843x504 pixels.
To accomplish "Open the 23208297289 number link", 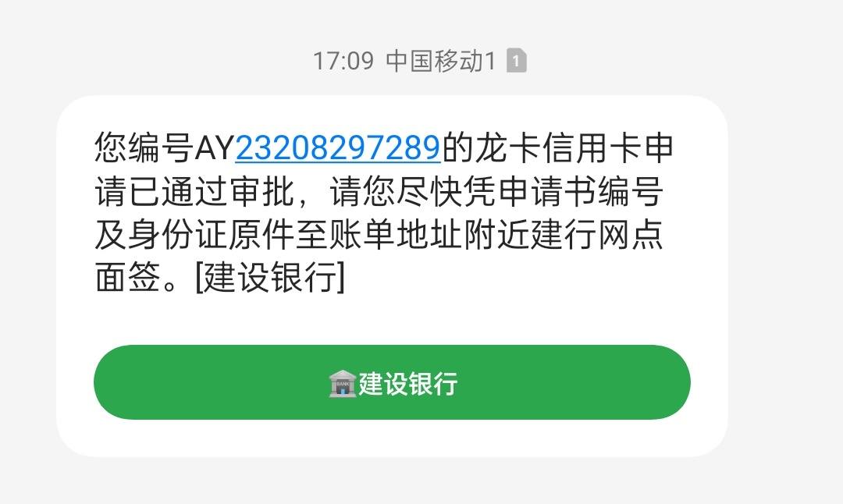I will pyautogui.click(x=338, y=147).
